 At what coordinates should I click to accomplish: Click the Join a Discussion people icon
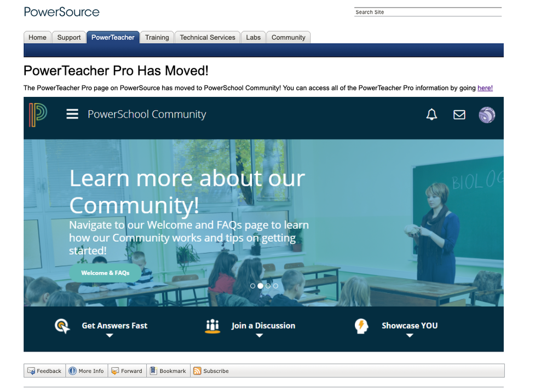(212, 326)
